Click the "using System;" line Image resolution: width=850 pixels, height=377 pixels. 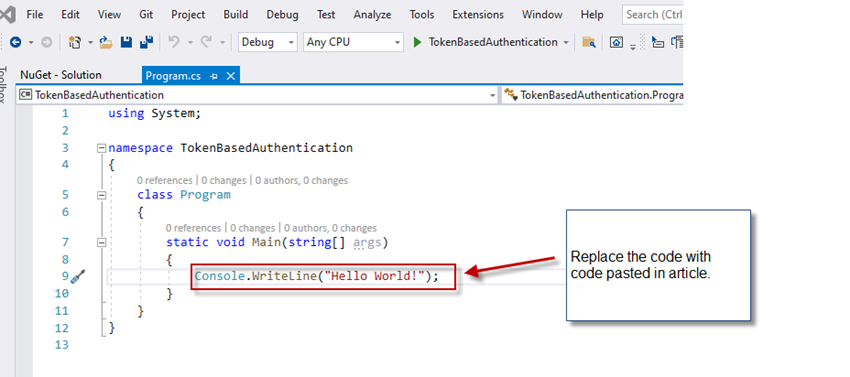(154, 113)
